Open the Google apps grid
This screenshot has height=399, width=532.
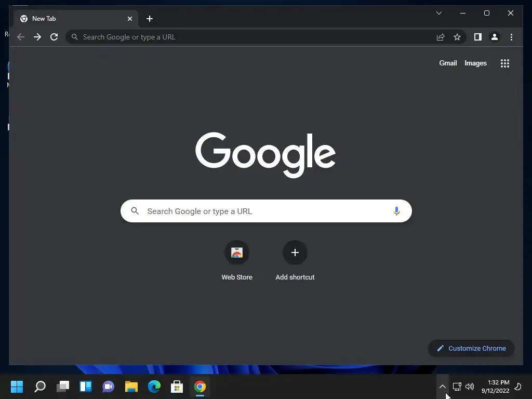point(505,63)
